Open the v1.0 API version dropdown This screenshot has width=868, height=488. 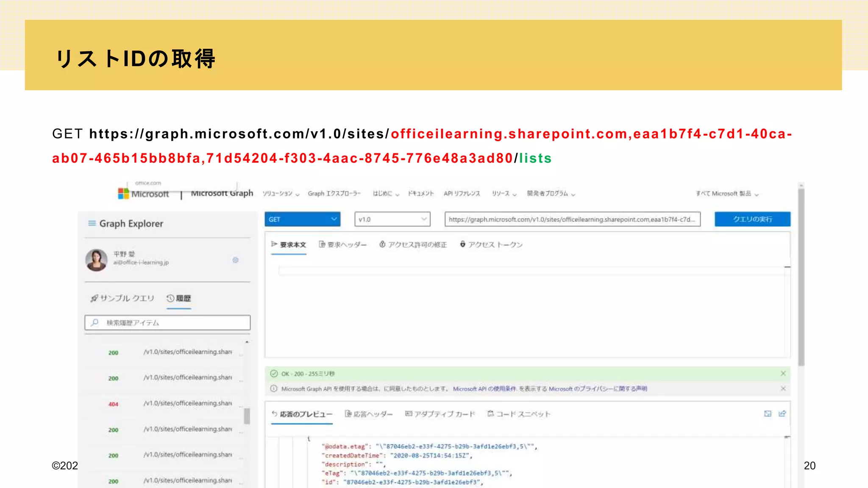[392, 219]
